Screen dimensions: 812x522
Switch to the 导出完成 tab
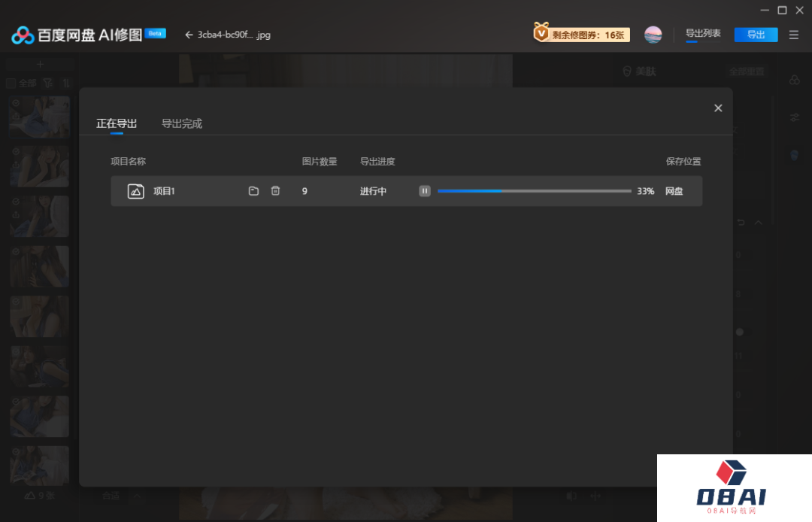click(182, 123)
